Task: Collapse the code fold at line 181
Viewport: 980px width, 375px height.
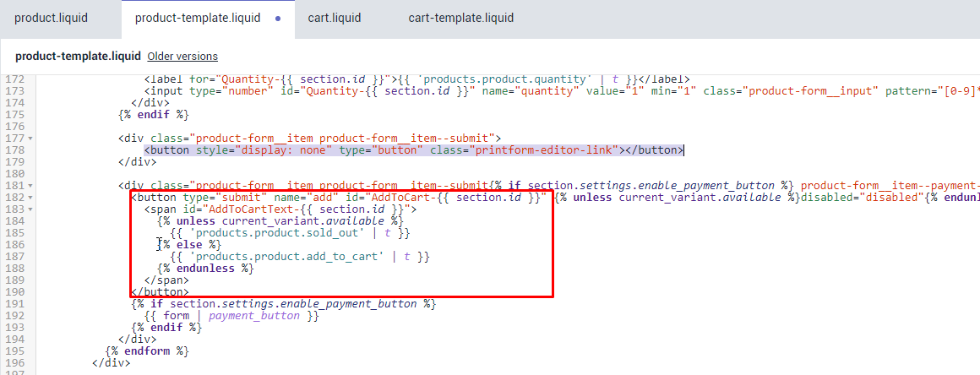Action: (31, 186)
